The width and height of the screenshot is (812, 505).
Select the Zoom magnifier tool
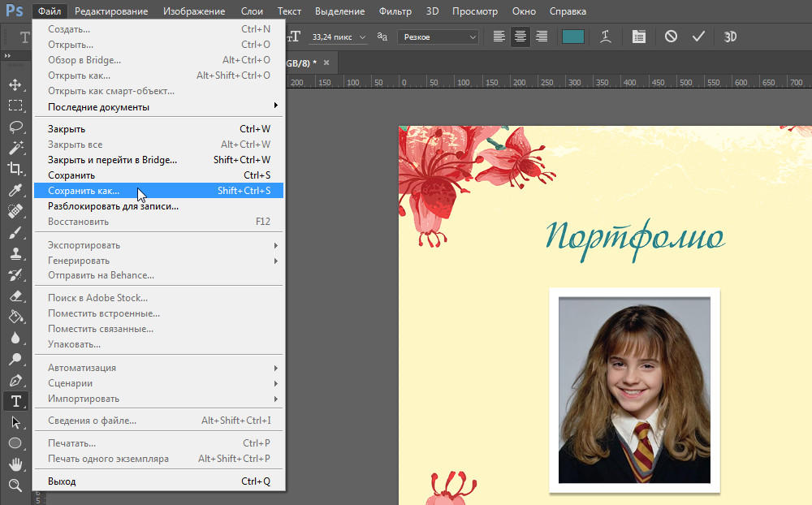tap(15, 486)
